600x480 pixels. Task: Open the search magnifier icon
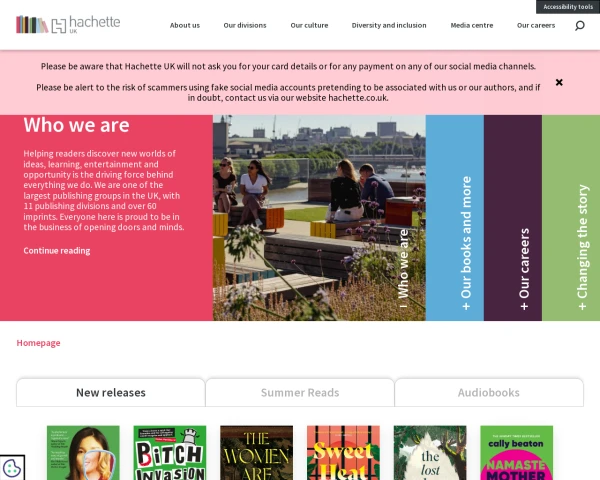(580, 25)
